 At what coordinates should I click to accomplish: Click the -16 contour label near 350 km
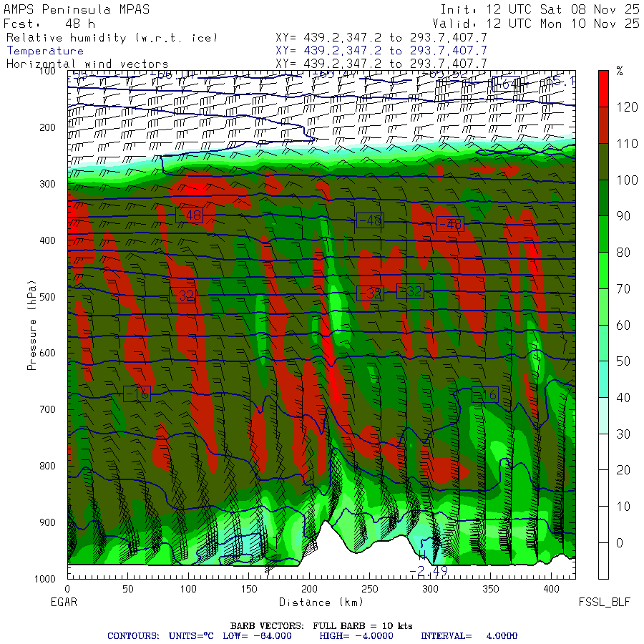[485, 395]
